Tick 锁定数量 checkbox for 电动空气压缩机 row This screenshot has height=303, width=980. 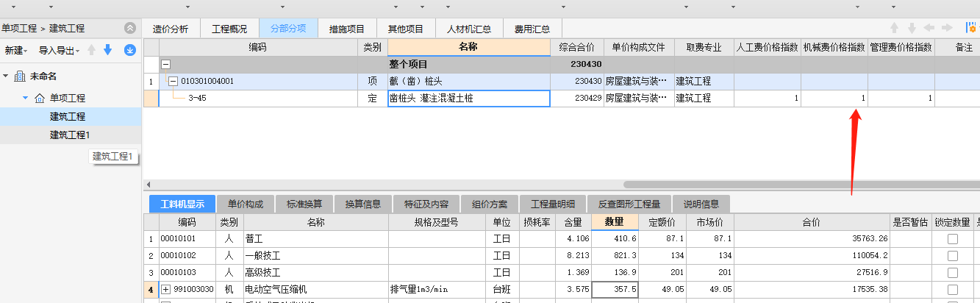coord(953,290)
